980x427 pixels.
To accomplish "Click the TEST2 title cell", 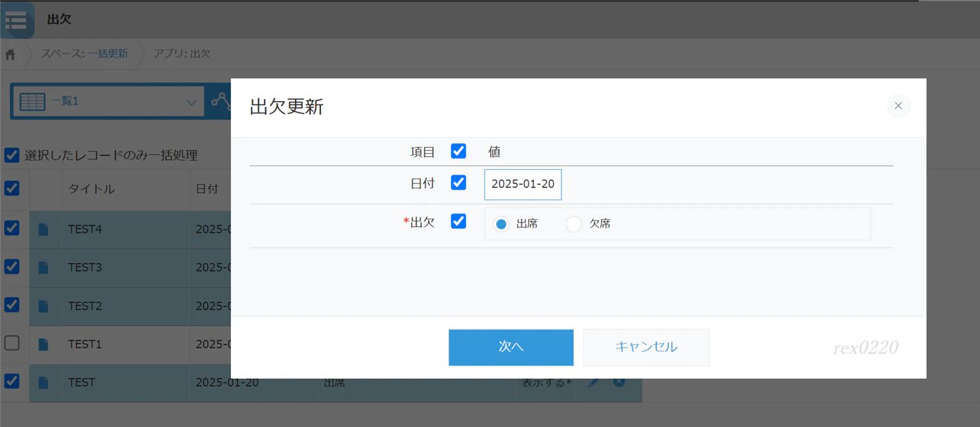I will pyautogui.click(x=126, y=307).
